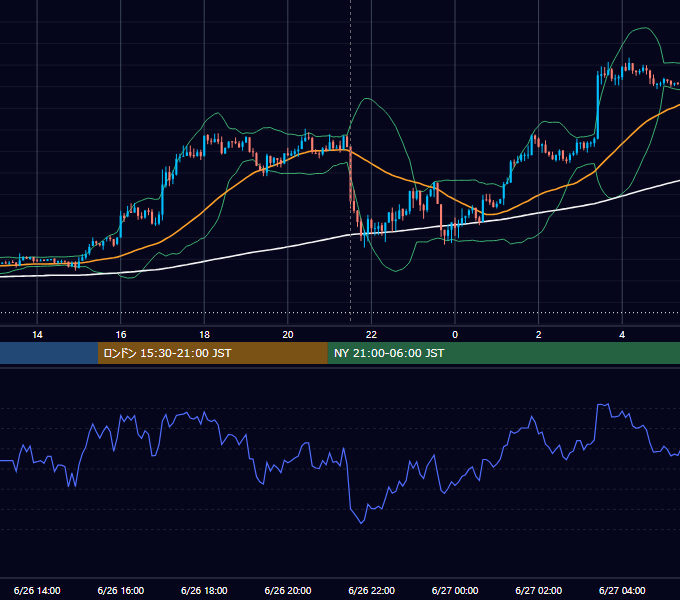Click the 16 hour label on upper axis

[121, 335]
